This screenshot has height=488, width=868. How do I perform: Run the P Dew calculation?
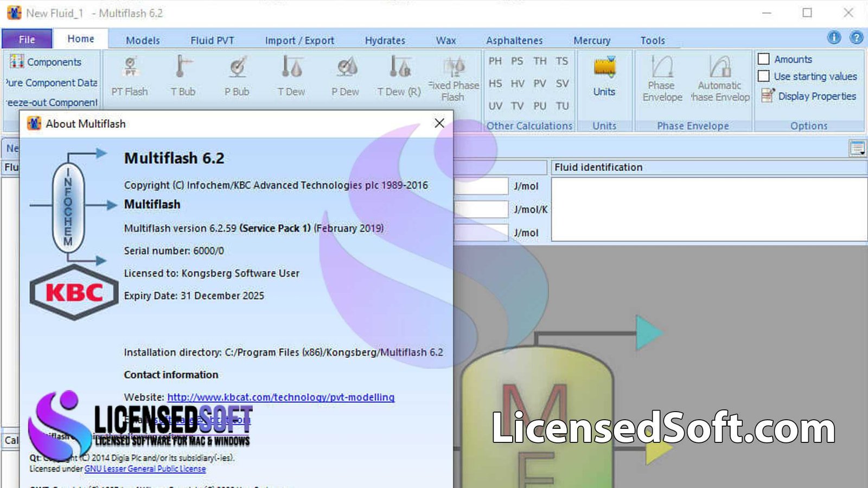point(346,76)
